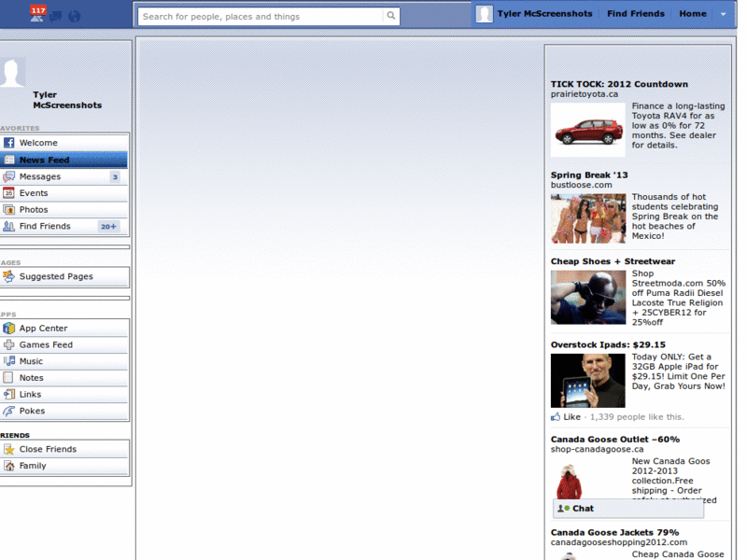This screenshot has height=560, width=747.
Task: Click the News Feed icon
Action: (8, 160)
